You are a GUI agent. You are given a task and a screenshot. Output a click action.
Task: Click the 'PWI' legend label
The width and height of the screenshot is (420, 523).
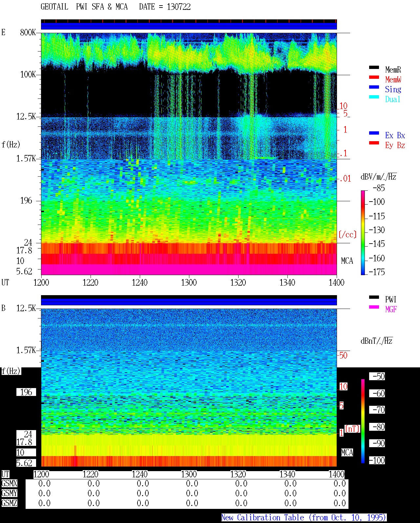pos(391,299)
